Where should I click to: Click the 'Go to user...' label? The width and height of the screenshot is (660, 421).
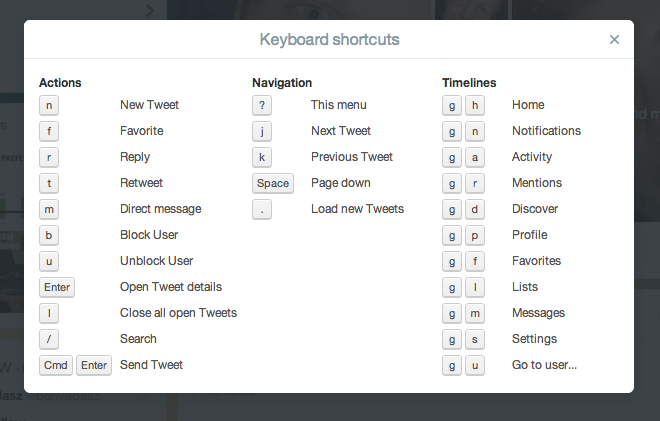(x=544, y=365)
